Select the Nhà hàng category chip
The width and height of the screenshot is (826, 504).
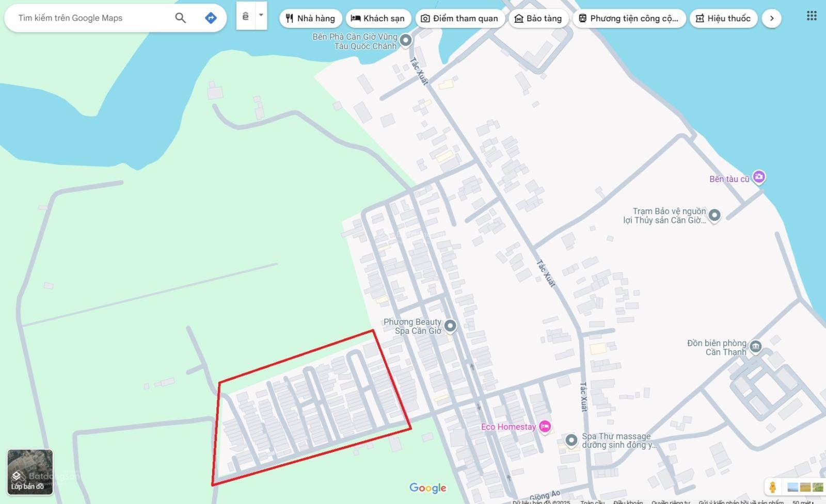coord(311,19)
